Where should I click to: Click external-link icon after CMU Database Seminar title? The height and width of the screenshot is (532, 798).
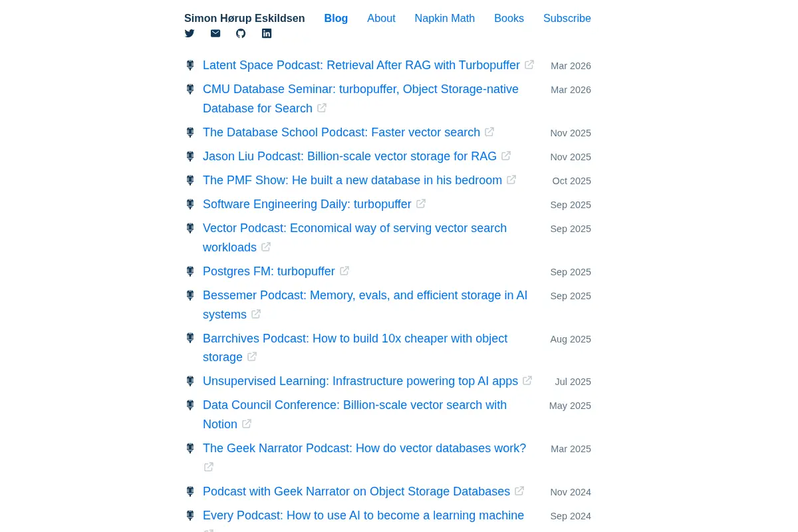pos(322,108)
